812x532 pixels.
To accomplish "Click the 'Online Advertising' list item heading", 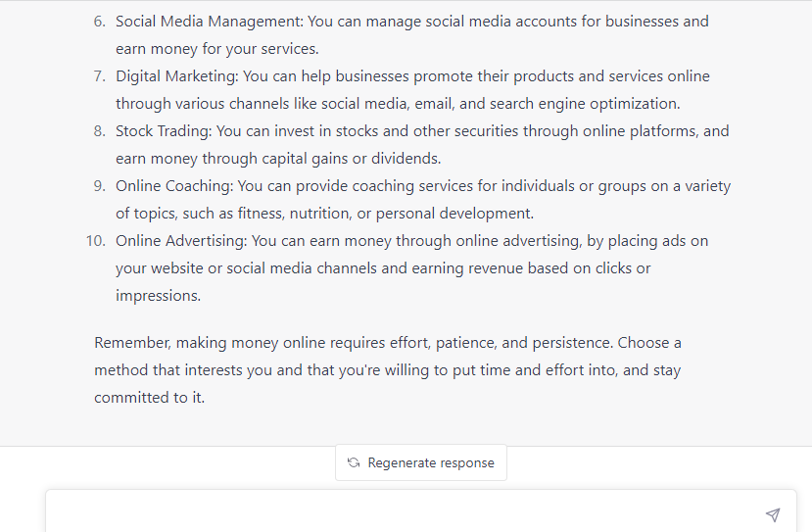I will click(x=181, y=241).
